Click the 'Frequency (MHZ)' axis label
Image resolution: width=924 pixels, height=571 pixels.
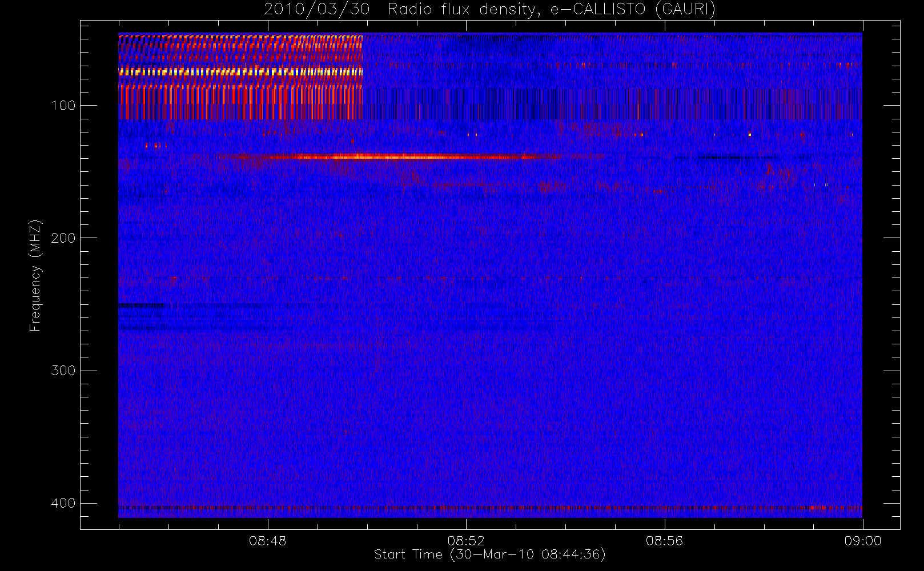tap(35, 275)
